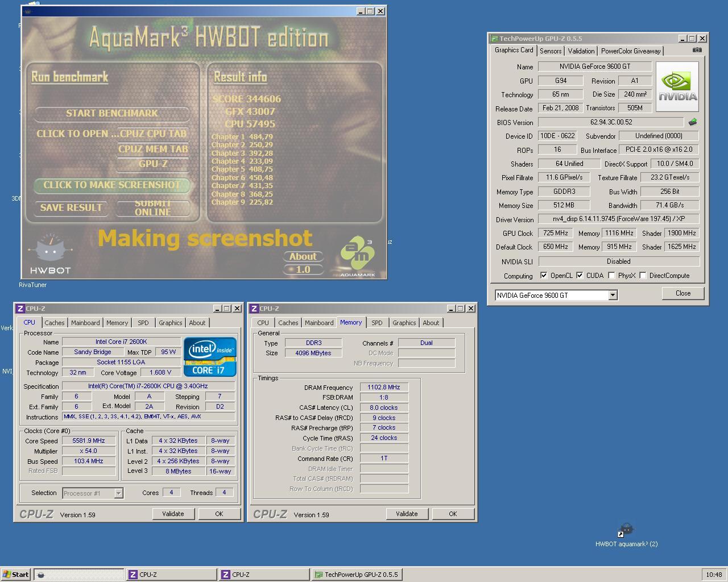
Task: Click the GPU Name field NVIDIA GeForce 9600 GT
Action: [595, 66]
